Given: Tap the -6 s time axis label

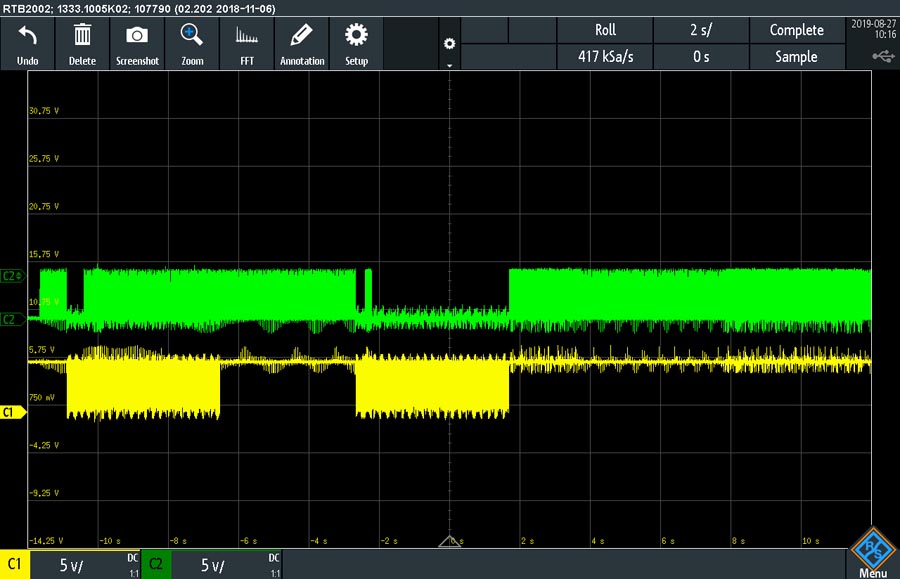Looking at the screenshot, I should (249, 541).
